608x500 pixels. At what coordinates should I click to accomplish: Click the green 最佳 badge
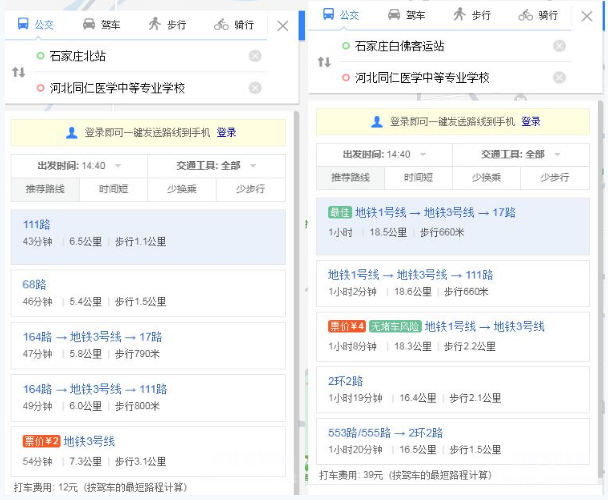coord(340,213)
